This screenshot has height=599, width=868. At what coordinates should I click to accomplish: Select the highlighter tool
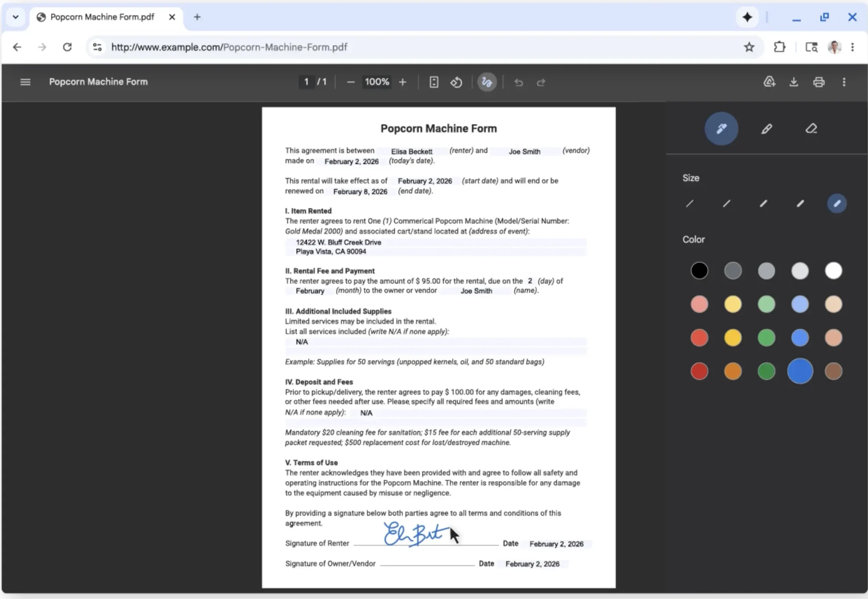click(x=766, y=129)
